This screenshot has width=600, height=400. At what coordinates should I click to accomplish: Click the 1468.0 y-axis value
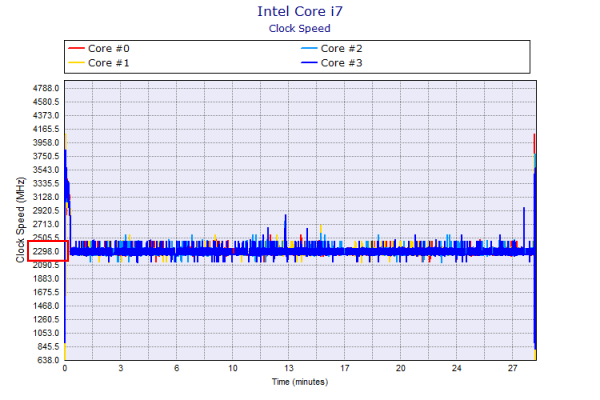tap(46, 306)
